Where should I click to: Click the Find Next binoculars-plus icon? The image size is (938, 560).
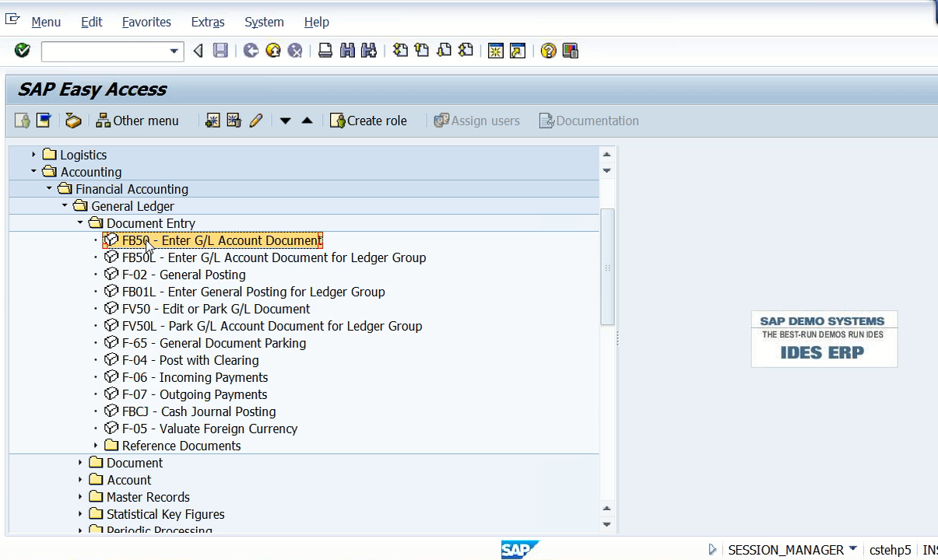369,51
